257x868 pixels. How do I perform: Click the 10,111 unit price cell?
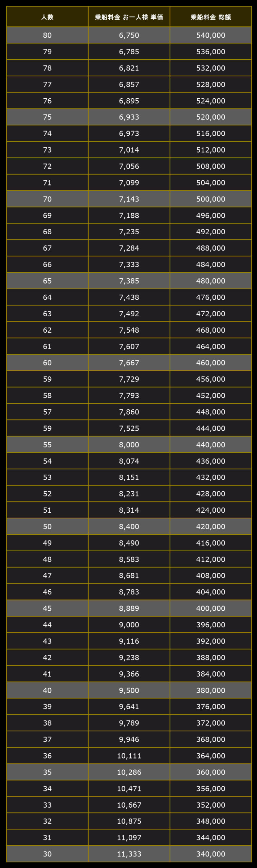click(129, 756)
